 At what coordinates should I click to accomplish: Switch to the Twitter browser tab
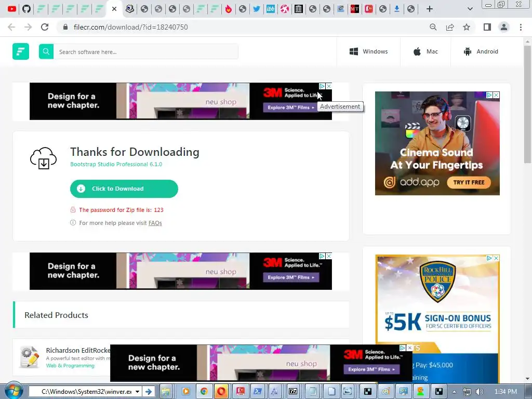[x=257, y=9]
